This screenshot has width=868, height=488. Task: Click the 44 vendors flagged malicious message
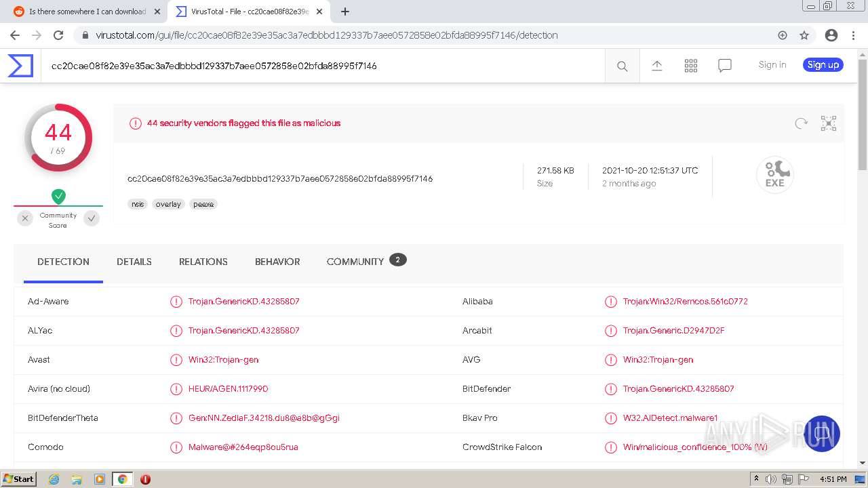[x=243, y=123]
